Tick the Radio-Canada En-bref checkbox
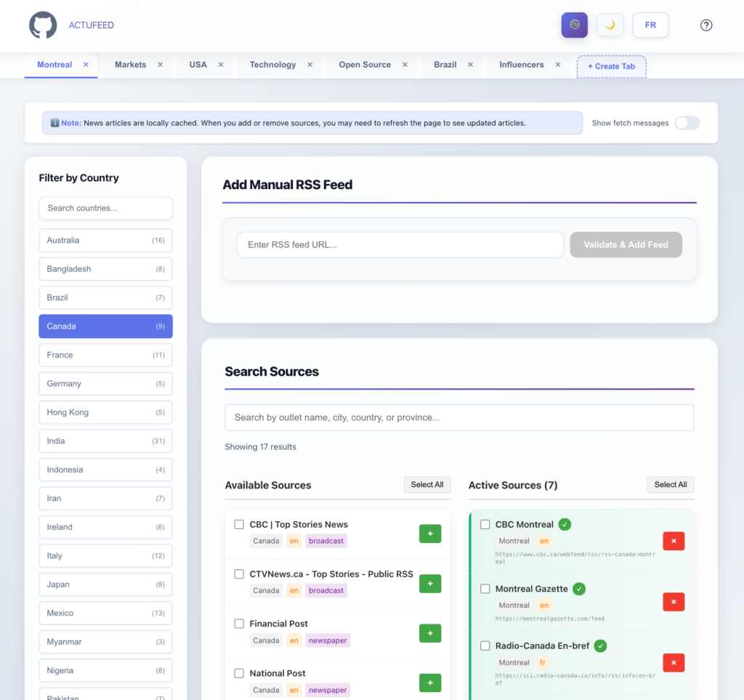Image resolution: width=744 pixels, height=700 pixels. click(485, 645)
